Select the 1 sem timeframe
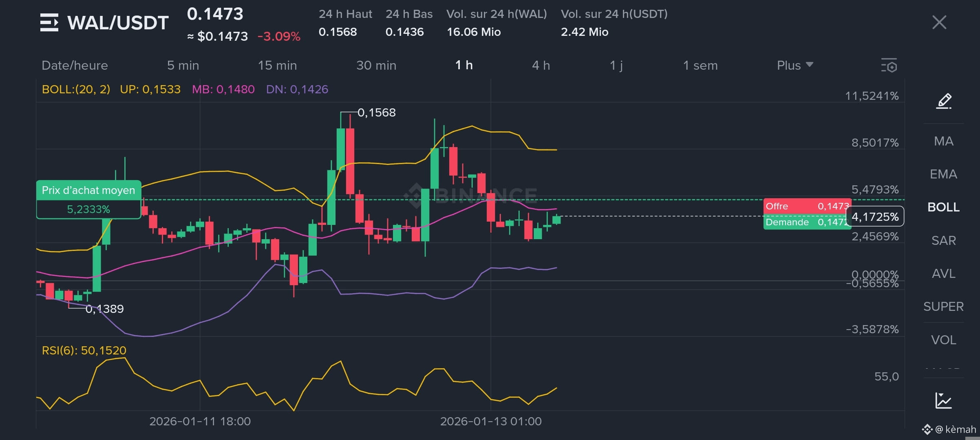 coord(700,65)
